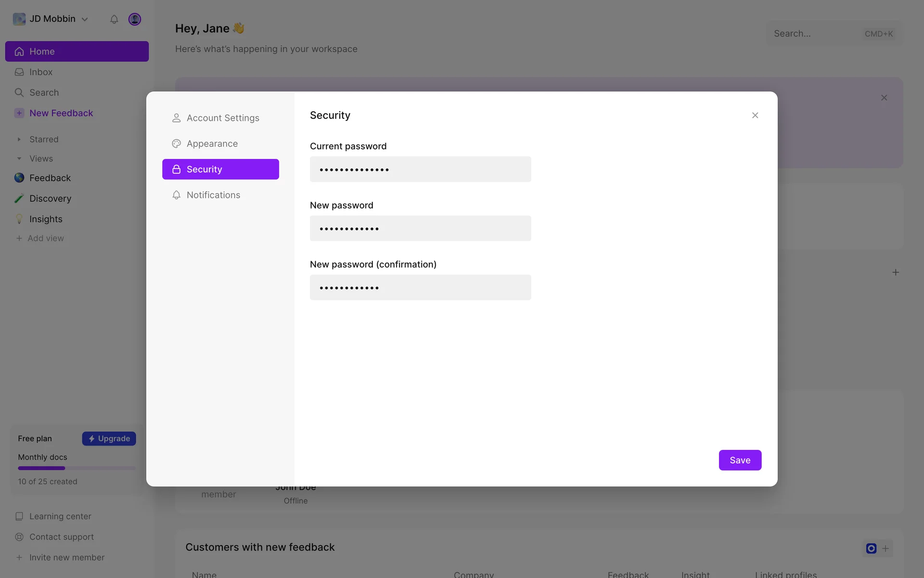The image size is (924, 578).
Task: Open the Learning center link
Action: [60, 516]
